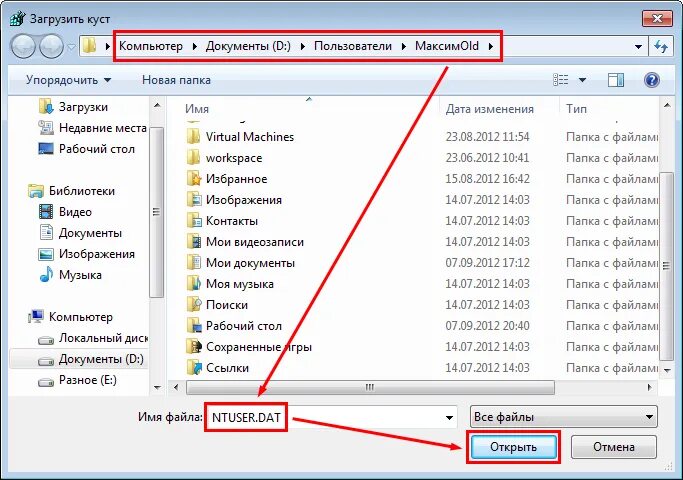Click down arrow of file list scrollbar

pyautogui.click(x=667, y=370)
